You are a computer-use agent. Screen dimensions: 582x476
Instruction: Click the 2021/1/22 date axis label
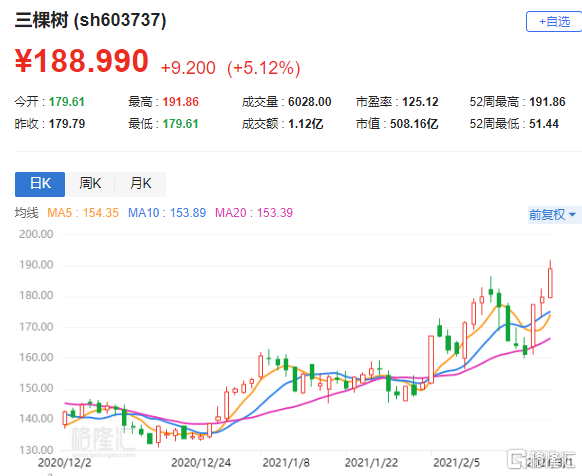point(371,463)
